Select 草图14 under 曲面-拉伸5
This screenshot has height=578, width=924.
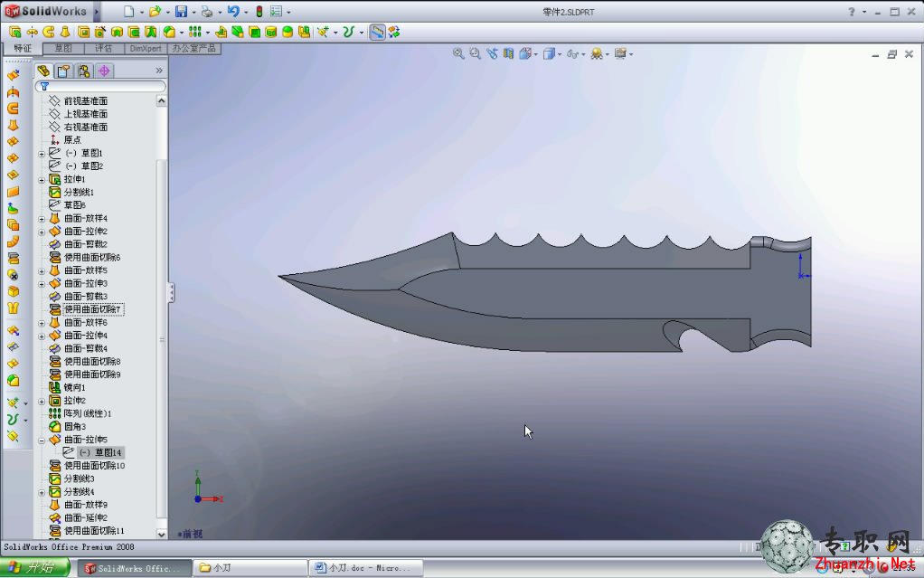click(100, 452)
